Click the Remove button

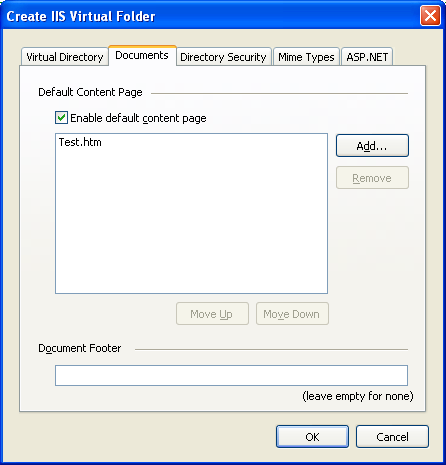[372, 178]
